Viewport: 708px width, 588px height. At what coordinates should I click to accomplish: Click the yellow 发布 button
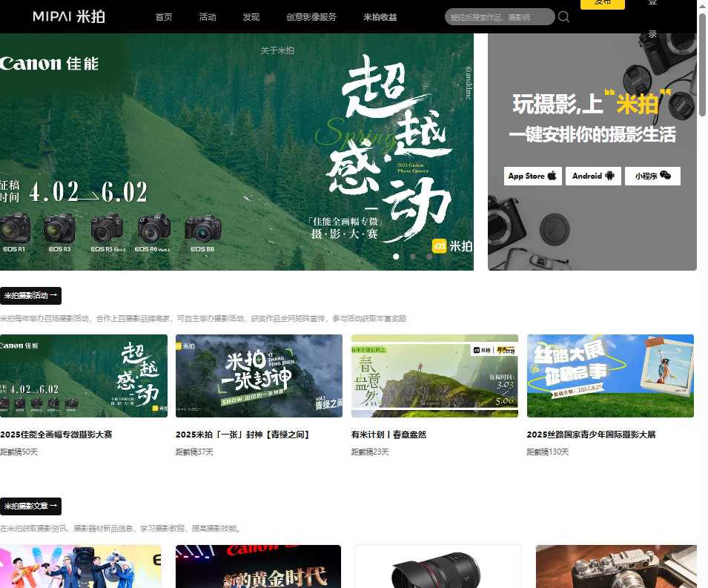click(602, 3)
